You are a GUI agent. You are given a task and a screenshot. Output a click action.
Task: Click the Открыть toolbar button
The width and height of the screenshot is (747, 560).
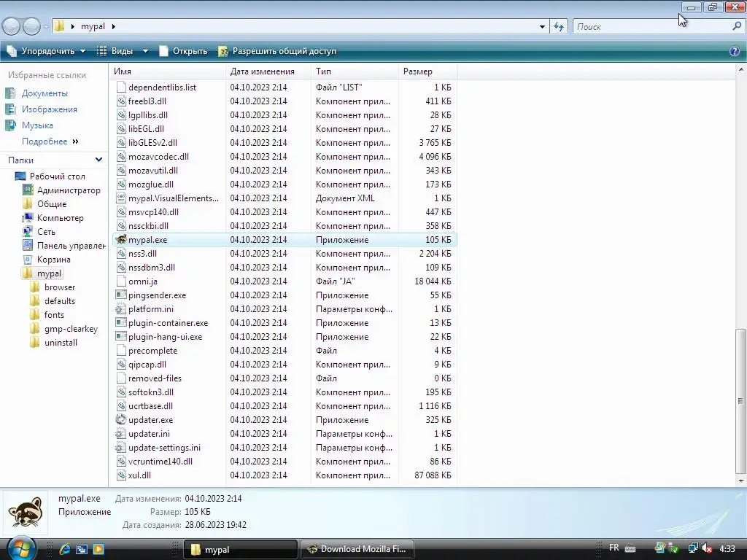click(x=183, y=51)
